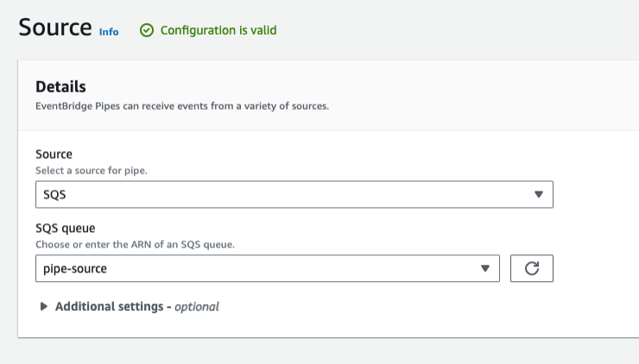The height and width of the screenshot is (364, 639).
Task: Expand Additional settings disclosure triangle
Action: (44, 306)
